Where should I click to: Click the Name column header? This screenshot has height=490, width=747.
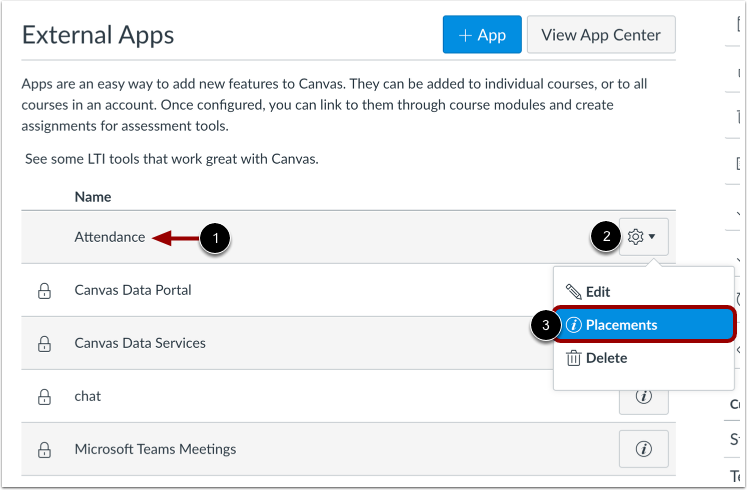93,197
